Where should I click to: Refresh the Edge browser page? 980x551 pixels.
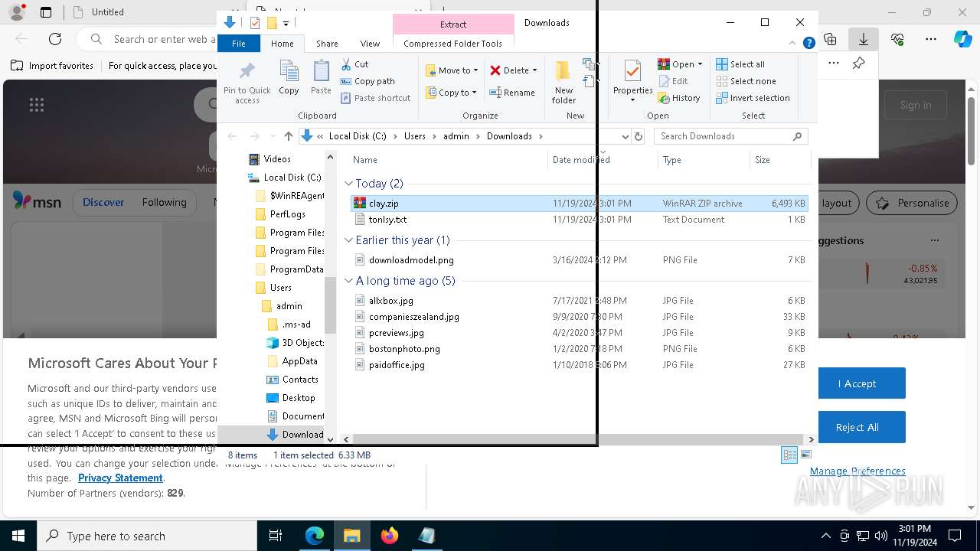click(55, 39)
